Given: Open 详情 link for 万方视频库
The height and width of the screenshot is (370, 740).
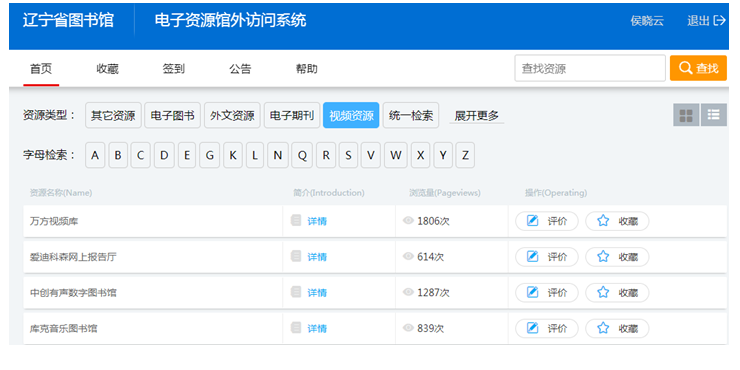Looking at the screenshot, I should click(317, 221).
